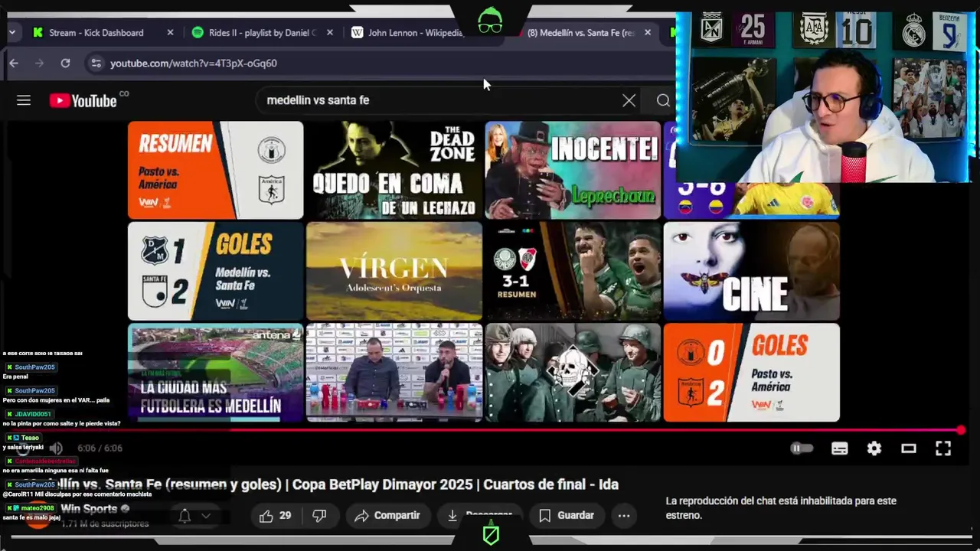The width and height of the screenshot is (980, 551).
Task: Click the 6:06 / 6:06 time display
Action: click(x=100, y=448)
